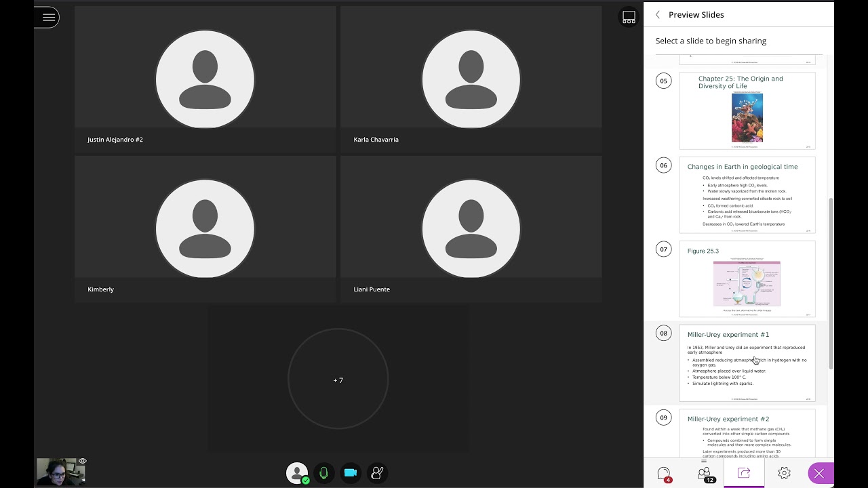This screenshot has height=488, width=868.
Task: Click the Liani Puente name label
Action: [372, 289]
